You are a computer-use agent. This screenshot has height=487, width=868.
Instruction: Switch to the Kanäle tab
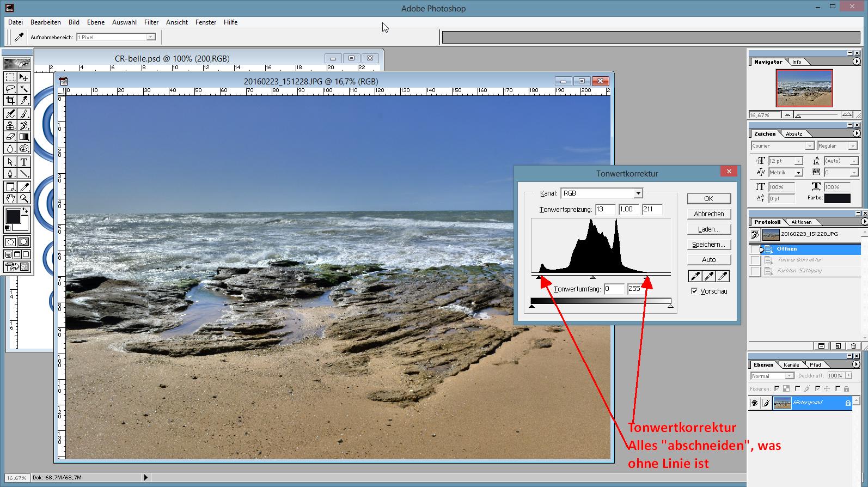791,365
